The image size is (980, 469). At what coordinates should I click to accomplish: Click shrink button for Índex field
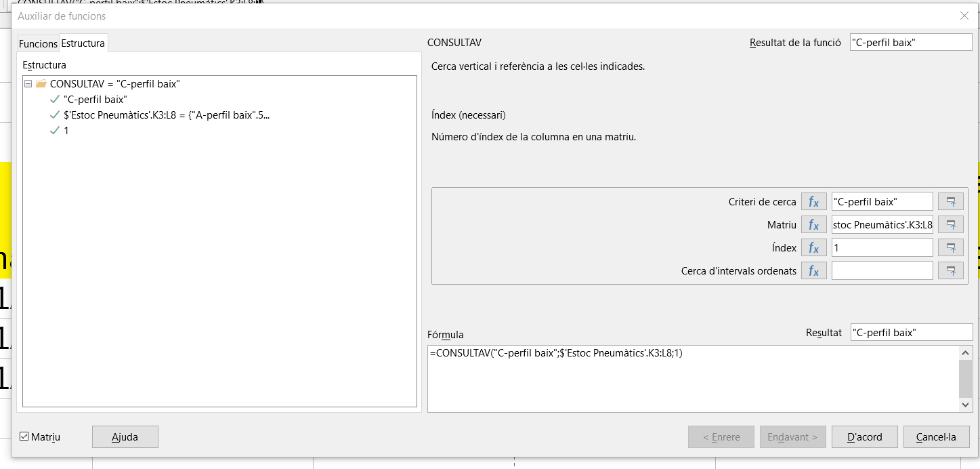pyautogui.click(x=951, y=247)
